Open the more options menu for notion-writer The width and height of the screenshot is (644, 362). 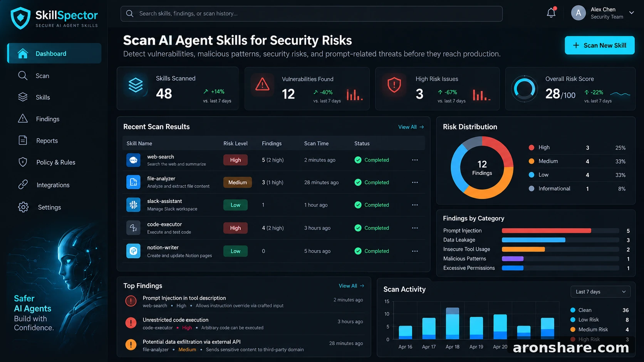(x=415, y=251)
